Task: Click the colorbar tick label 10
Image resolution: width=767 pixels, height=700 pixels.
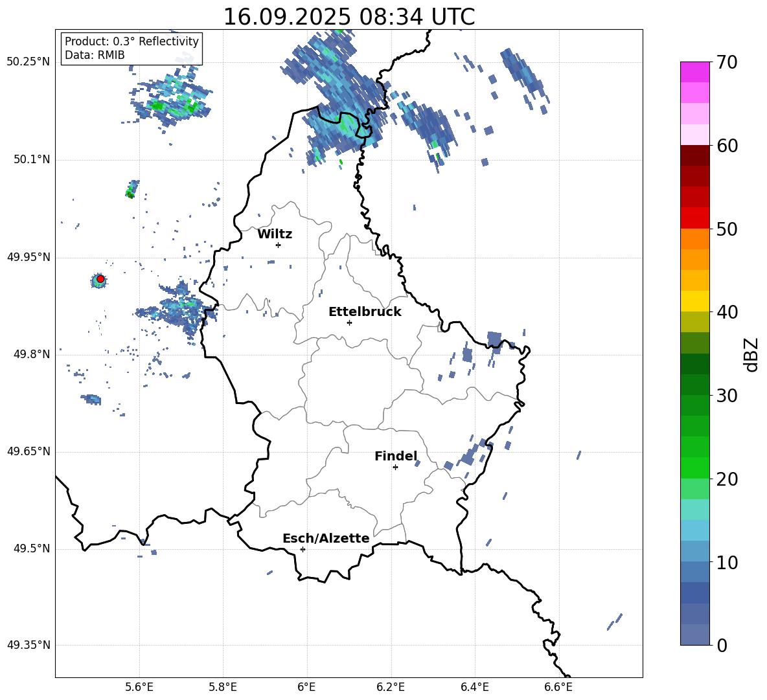Action: 727,562
